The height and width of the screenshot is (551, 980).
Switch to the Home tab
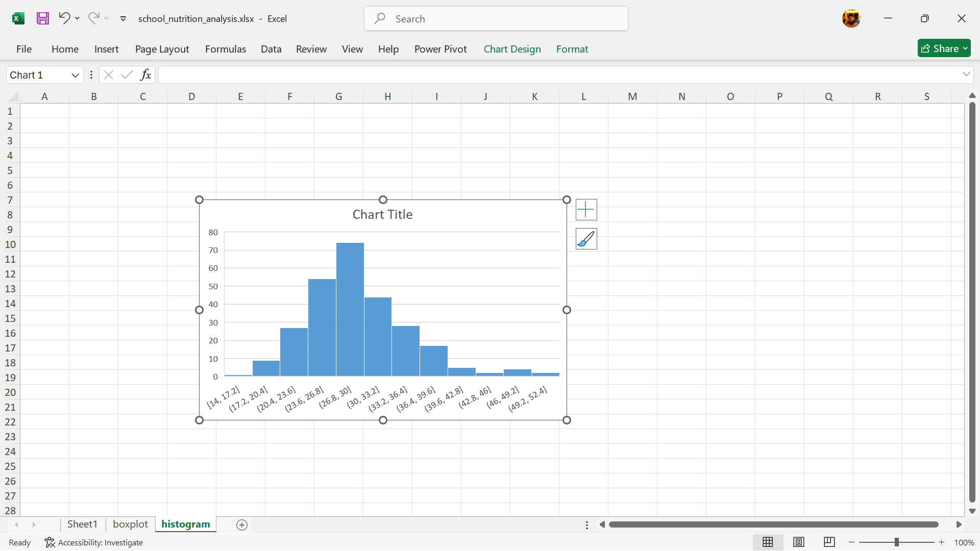[x=65, y=49]
